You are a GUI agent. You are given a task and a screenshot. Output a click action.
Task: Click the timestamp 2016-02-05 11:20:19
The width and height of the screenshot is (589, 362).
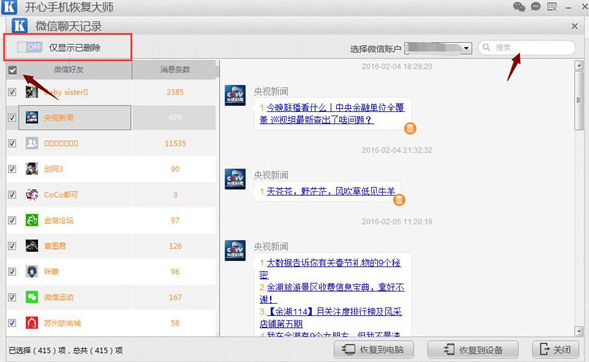click(397, 222)
